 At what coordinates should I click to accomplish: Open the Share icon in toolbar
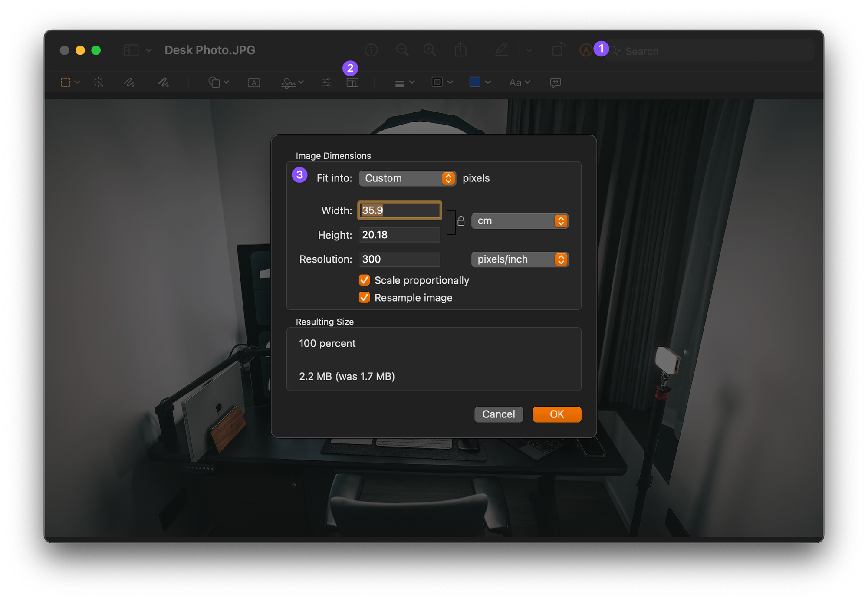(460, 50)
